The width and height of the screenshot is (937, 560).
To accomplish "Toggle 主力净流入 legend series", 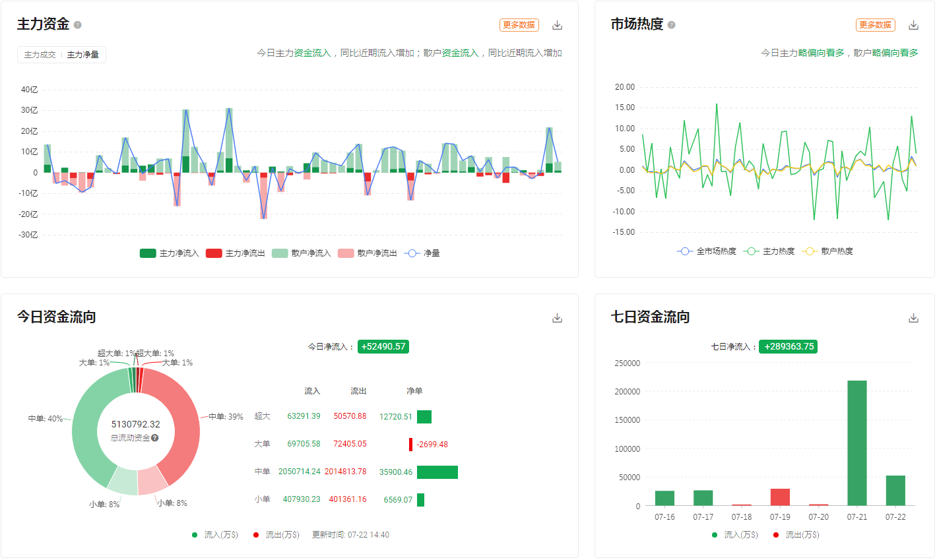I will coord(170,253).
